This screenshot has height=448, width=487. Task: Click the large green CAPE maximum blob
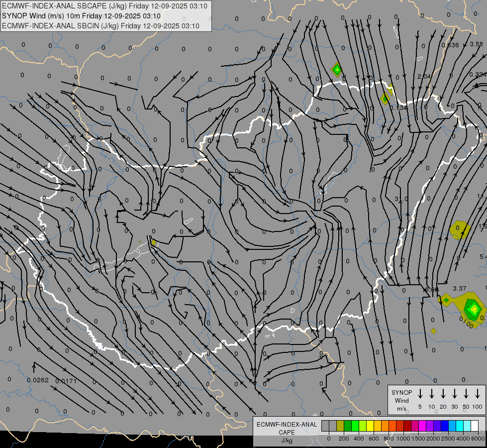[474, 309]
